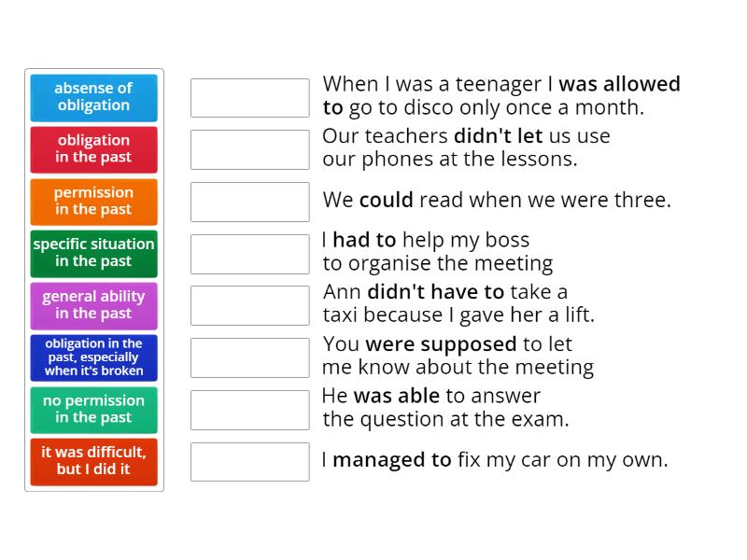Screen dimensions: 747x560
Task: Select the 'no permission in the past' tile
Action: pos(93,410)
